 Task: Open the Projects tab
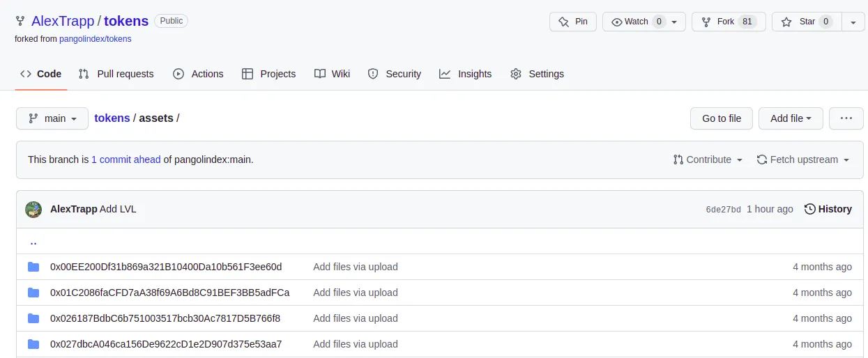pos(268,74)
